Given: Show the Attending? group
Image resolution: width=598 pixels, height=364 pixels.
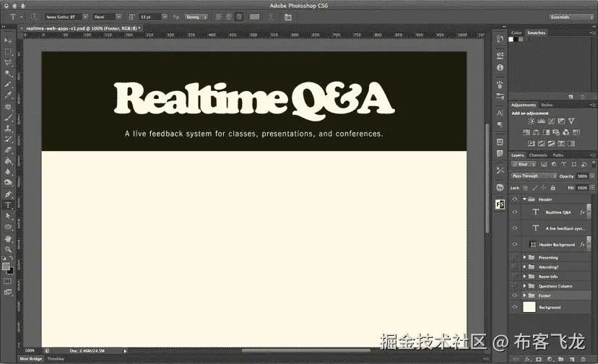Looking at the screenshot, I should click(x=514, y=266).
